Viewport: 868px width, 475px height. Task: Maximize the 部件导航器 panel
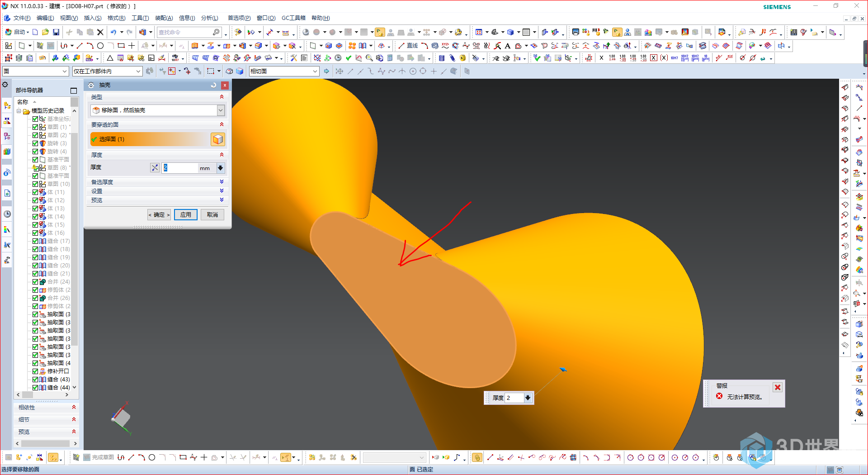(74, 90)
